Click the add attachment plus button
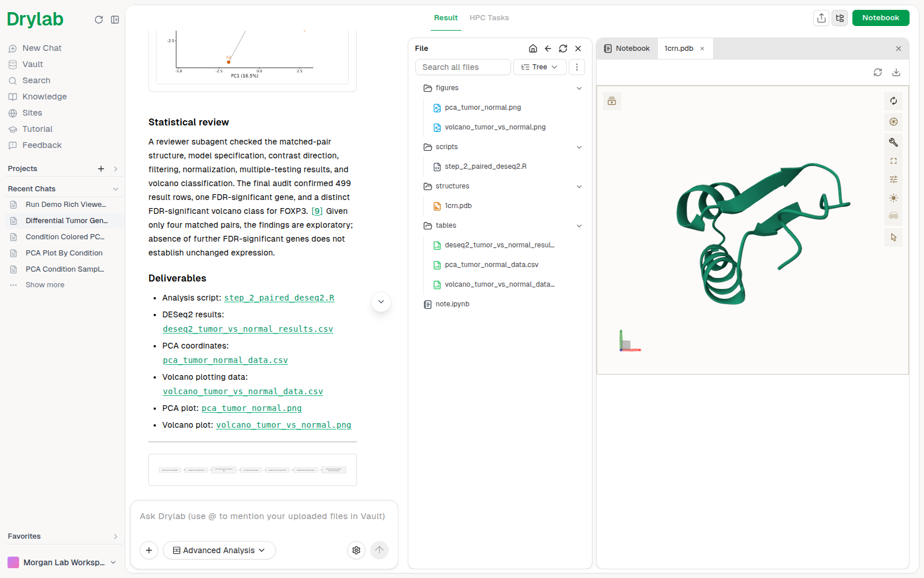The image size is (924, 578). pyautogui.click(x=149, y=550)
